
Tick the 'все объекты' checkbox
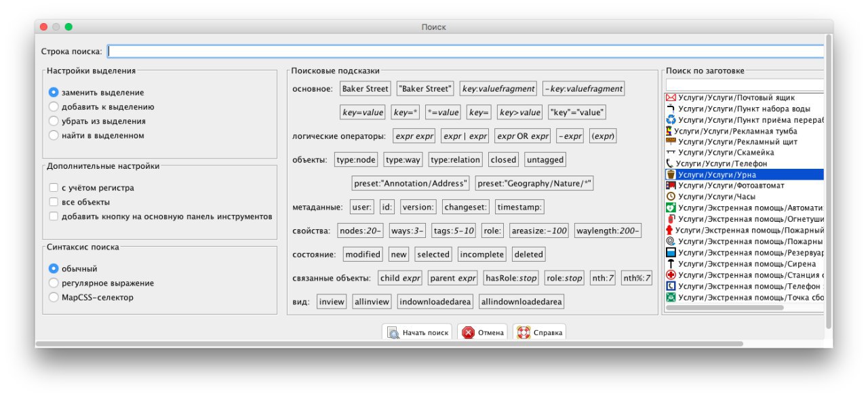point(54,202)
